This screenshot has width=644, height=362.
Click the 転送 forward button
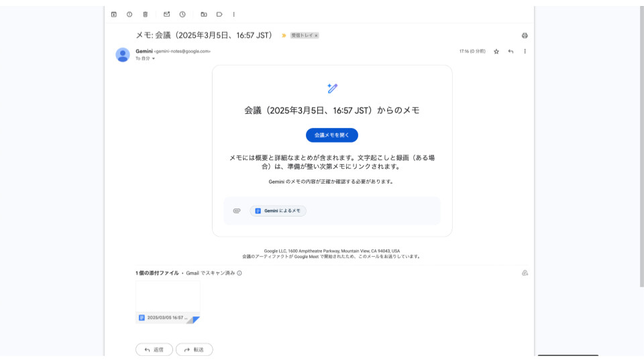[195, 350]
